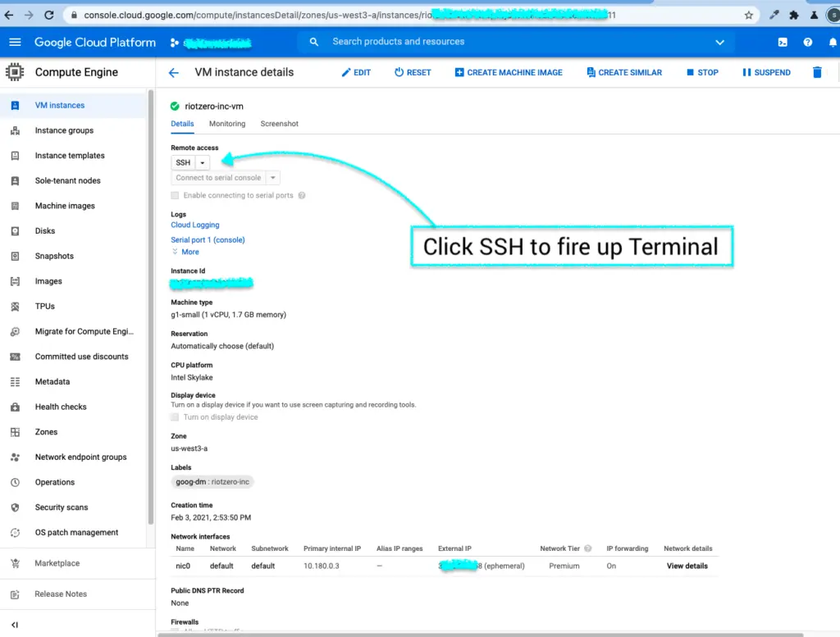Click View details network link
The height and width of the screenshot is (637, 840).
(687, 566)
